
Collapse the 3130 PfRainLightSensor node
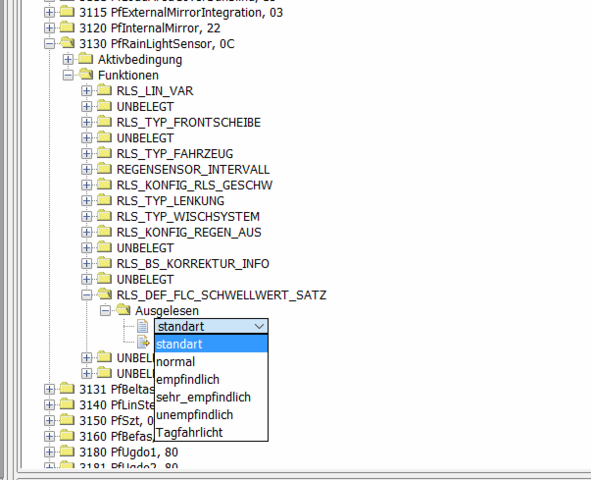(49, 44)
